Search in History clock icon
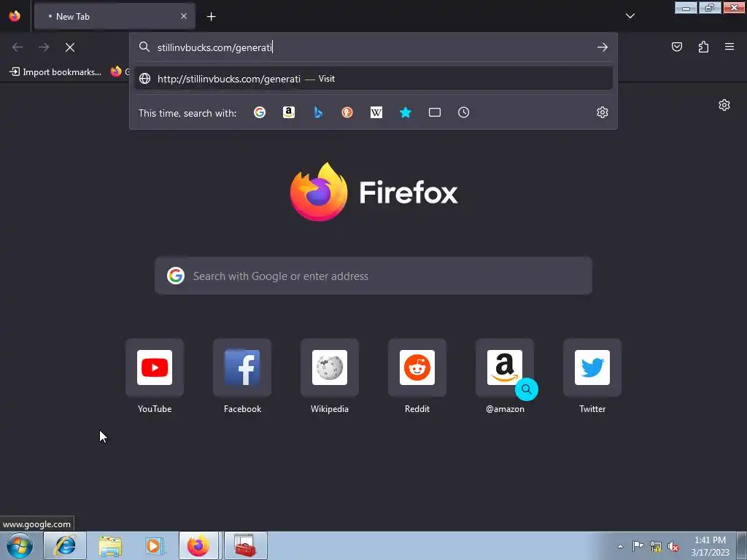The height and width of the screenshot is (560, 747). point(463,112)
